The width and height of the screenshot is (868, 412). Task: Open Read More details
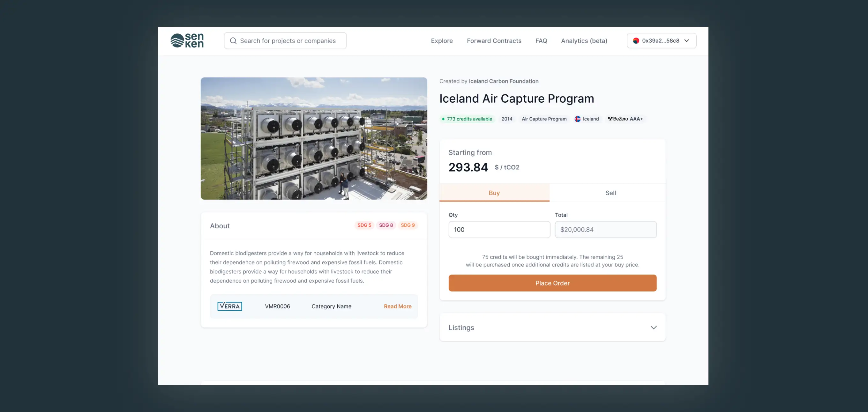point(397,306)
